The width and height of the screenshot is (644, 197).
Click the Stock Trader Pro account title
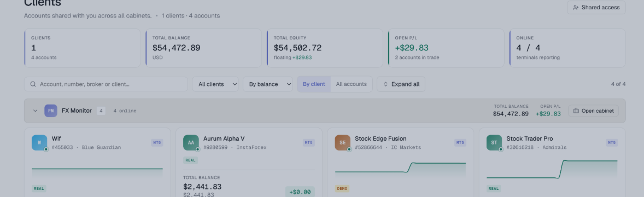(529, 138)
